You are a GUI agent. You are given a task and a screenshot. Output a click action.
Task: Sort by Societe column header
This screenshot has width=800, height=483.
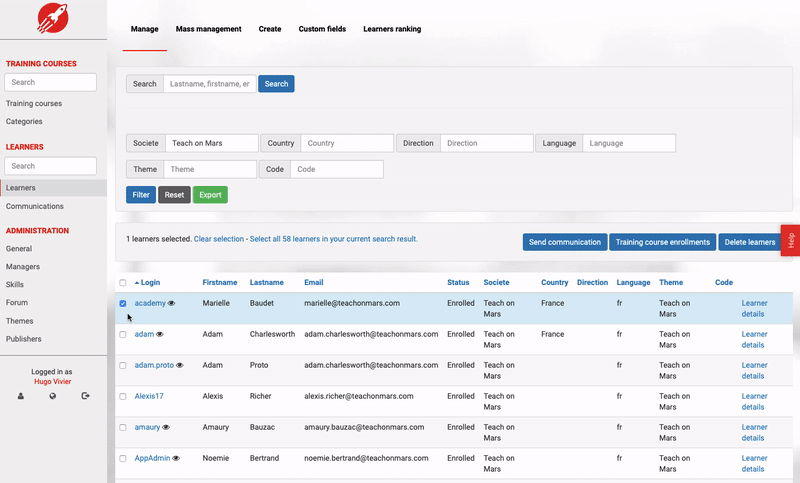point(496,283)
